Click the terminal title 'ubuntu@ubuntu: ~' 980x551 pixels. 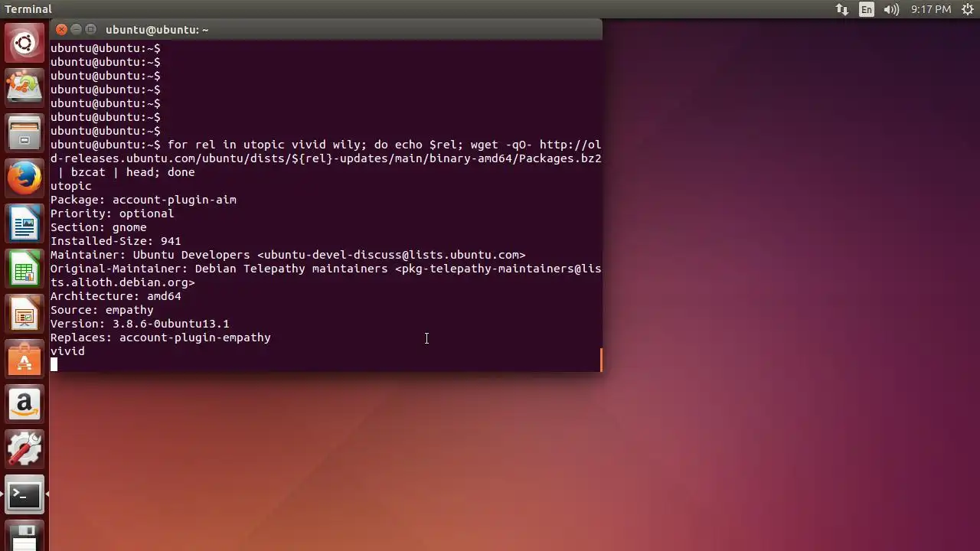(x=157, y=30)
